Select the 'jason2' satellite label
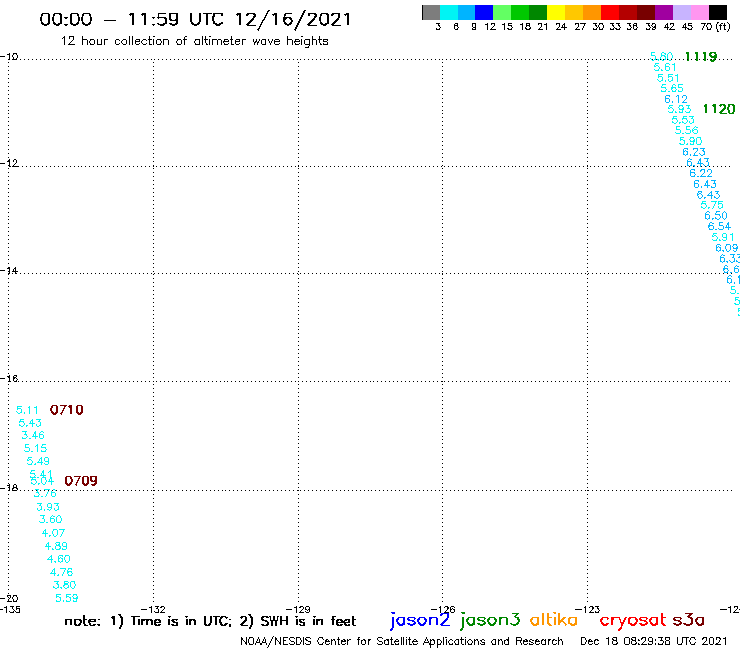The image size is (740, 650). coord(420,620)
